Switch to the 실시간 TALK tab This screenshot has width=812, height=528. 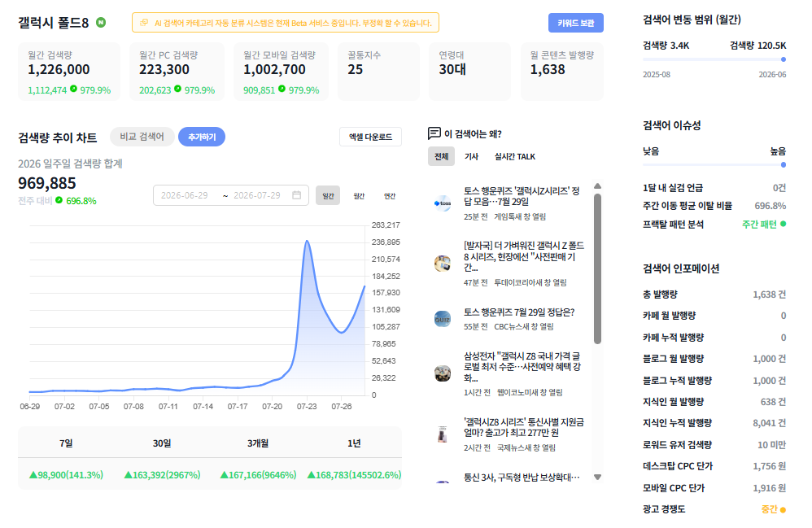tap(515, 156)
